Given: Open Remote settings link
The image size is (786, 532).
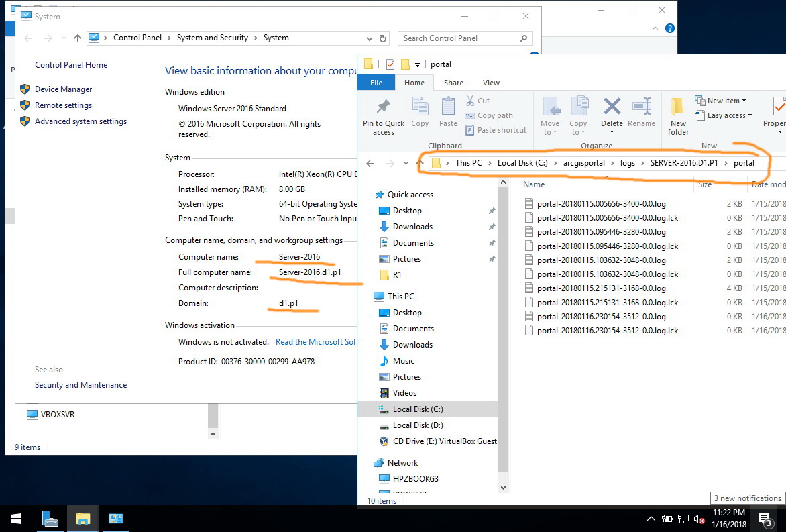Looking at the screenshot, I should 63,105.
